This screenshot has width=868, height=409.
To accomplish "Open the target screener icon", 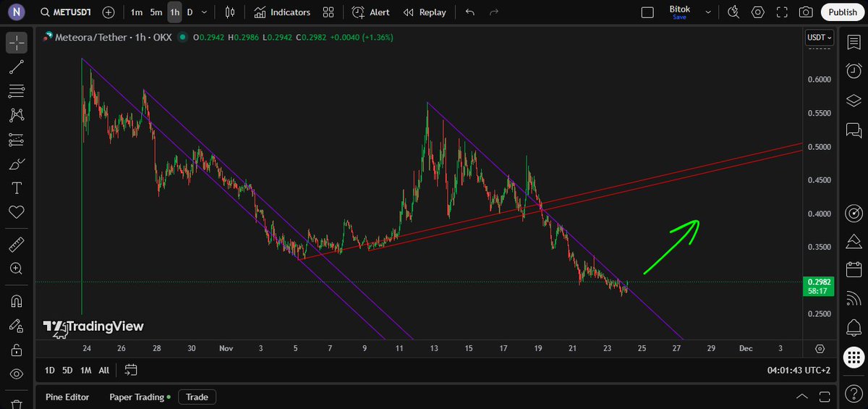I will [x=854, y=214].
